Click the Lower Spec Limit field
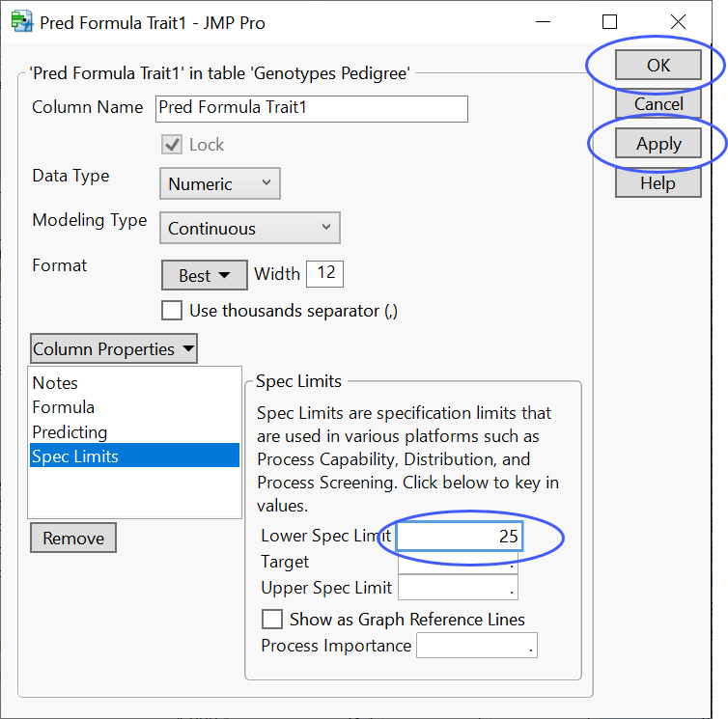 pyautogui.click(x=459, y=537)
